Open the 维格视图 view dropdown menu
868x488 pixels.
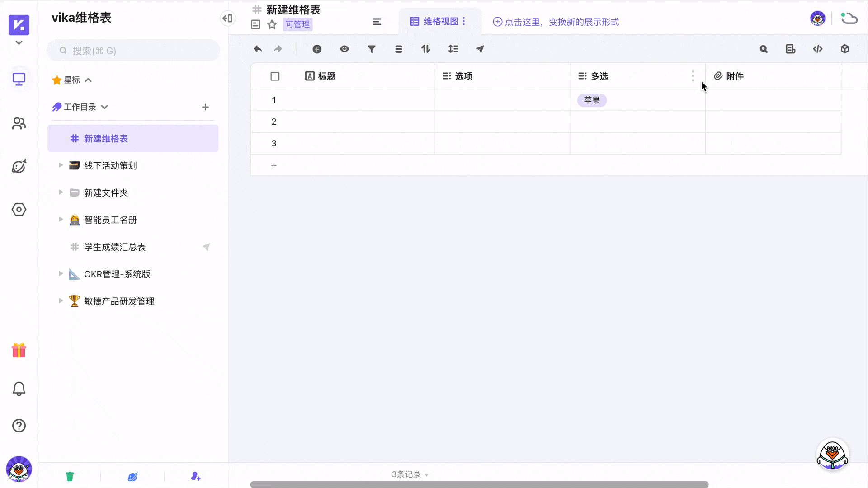point(464,21)
